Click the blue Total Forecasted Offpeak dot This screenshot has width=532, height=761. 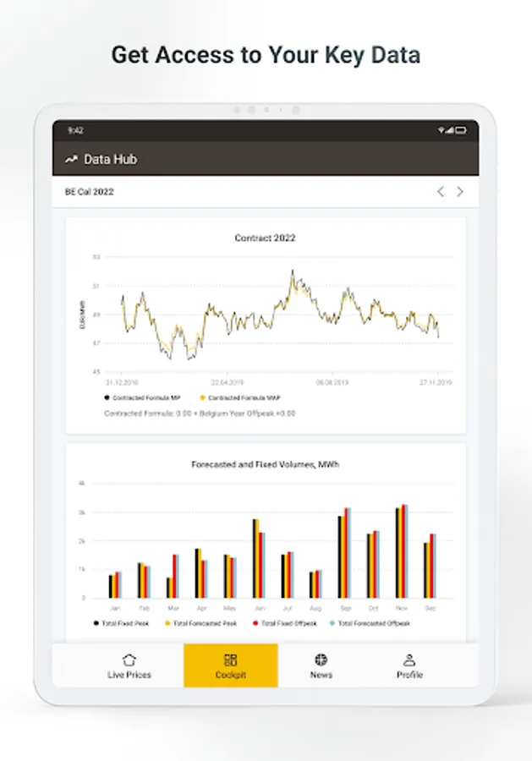tap(332, 623)
